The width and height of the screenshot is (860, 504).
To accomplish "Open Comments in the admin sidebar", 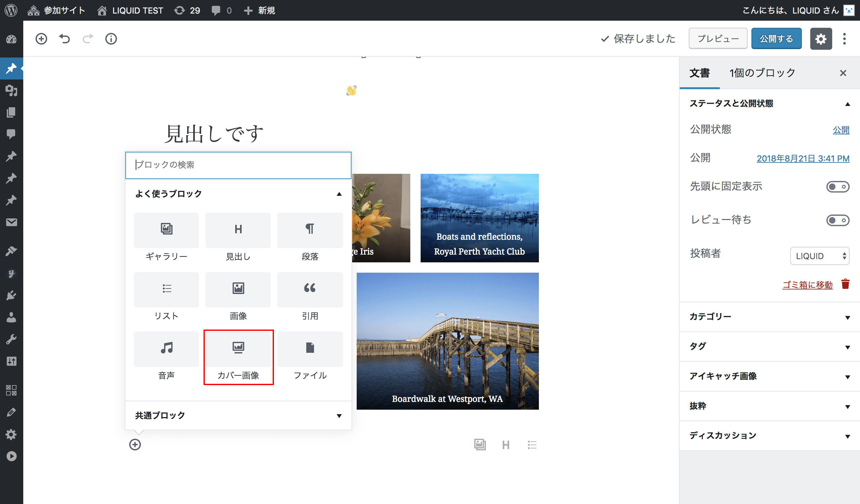I will (11, 134).
